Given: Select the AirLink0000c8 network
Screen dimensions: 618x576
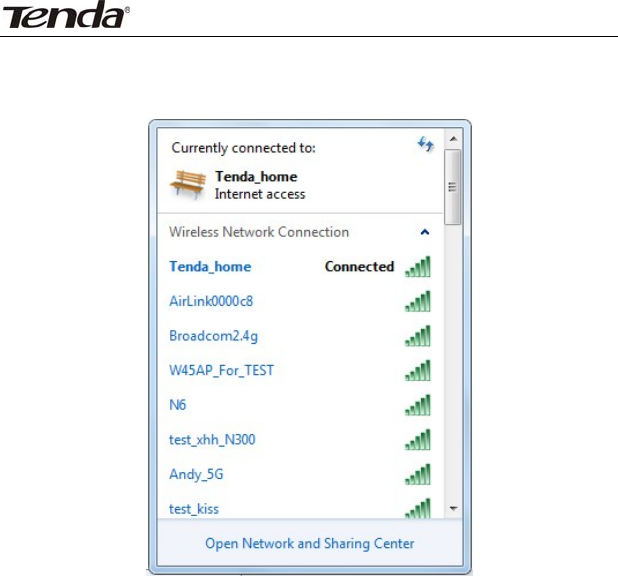Looking at the screenshot, I should (300, 302).
